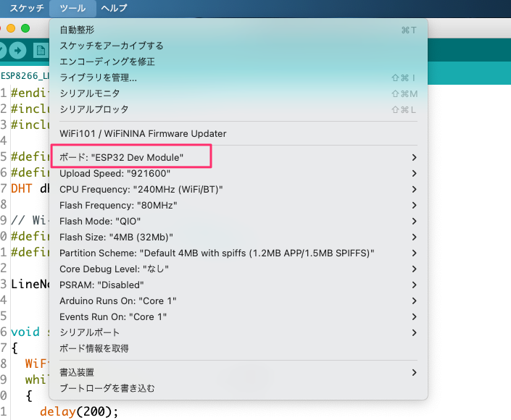The height and width of the screenshot is (420, 511).
Task: Open the スケッチ menu in menu bar
Action: pyautogui.click(x=27, y=8)
